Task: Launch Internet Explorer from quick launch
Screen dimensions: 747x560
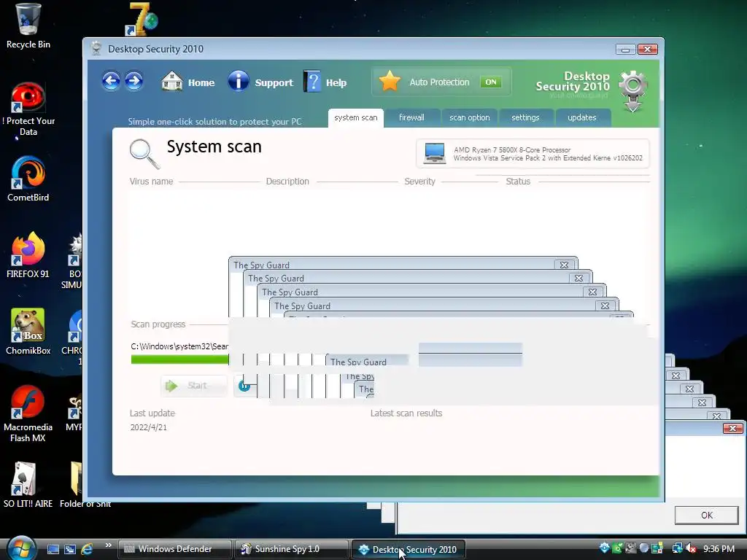Action: [x=88, y=549]
